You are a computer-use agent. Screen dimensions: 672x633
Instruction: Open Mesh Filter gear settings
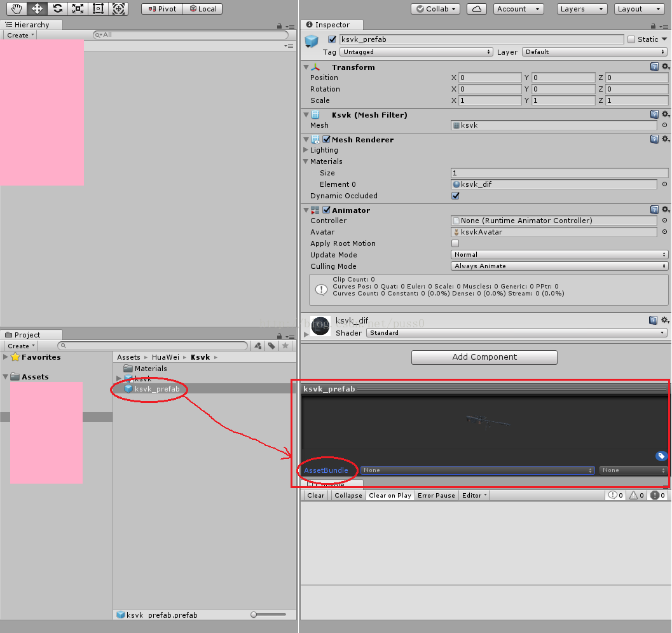pyautogui.click(x=665, y=114)
